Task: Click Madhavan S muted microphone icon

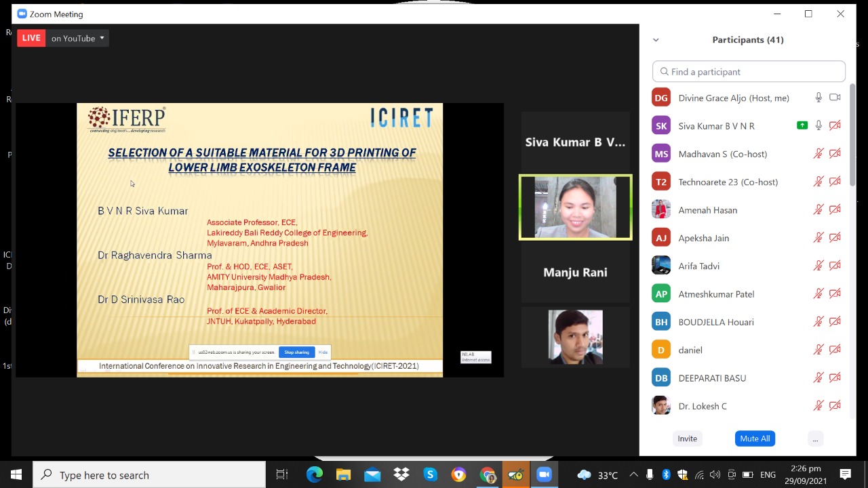Action: [818, 154]
